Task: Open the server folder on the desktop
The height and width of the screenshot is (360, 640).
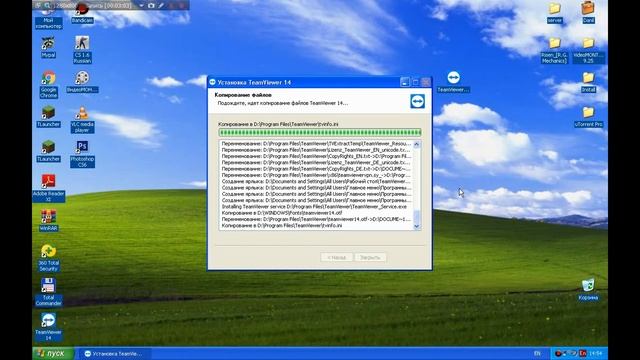Action: click(554, 13)
